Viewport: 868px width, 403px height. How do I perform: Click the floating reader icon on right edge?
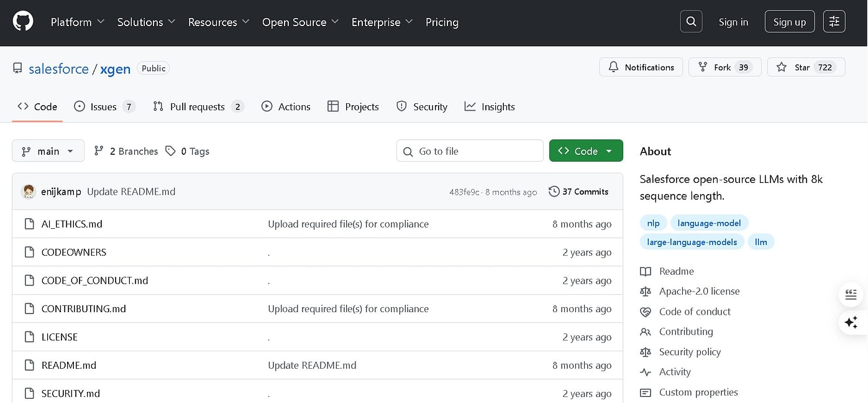(x=851, y=294)
